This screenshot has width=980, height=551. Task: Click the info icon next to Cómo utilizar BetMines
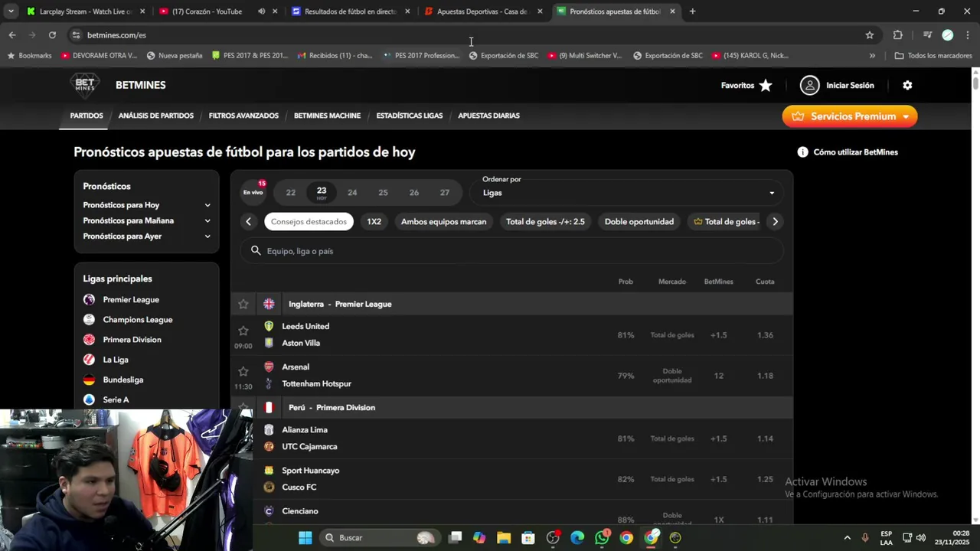(802, 152)
